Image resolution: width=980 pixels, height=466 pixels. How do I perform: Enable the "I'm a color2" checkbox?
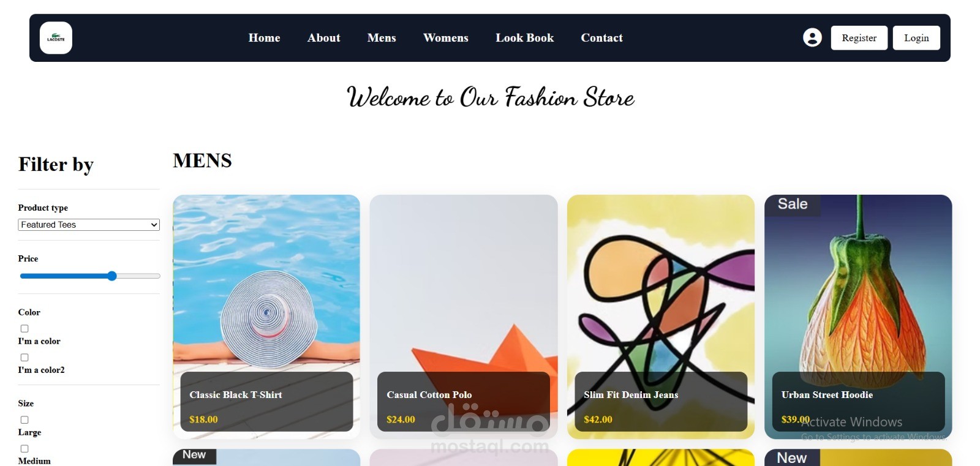tap(24, 358)
